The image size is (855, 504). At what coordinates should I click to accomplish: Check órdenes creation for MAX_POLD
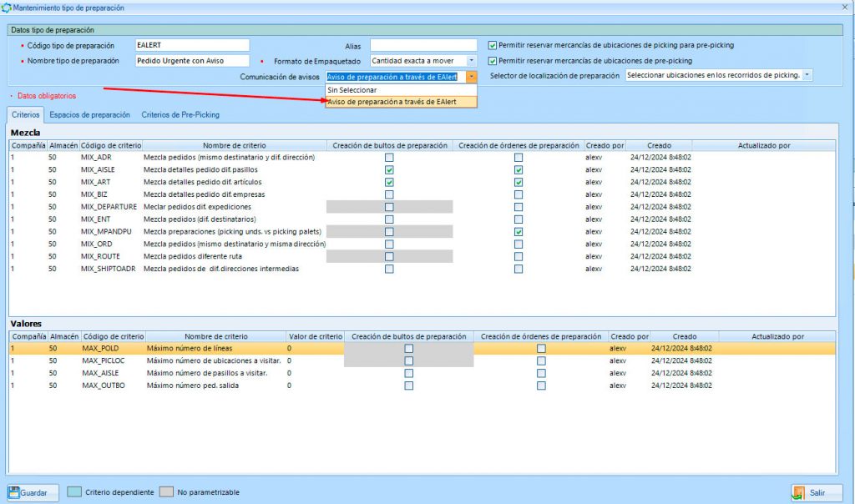pos(541,349)
